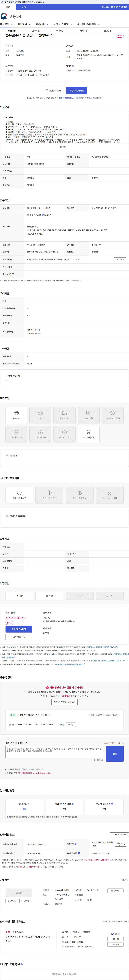The height and width of the screenshot is (980, 129).
Task: Expand the 채용정보 top menu
Action: [x=6, y=24]
